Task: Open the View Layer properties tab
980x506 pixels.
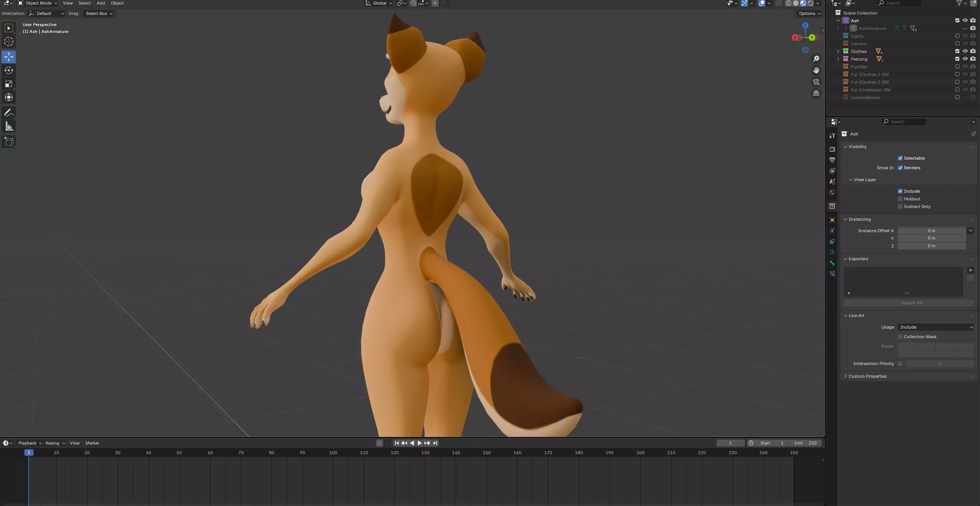Action: 832,170
